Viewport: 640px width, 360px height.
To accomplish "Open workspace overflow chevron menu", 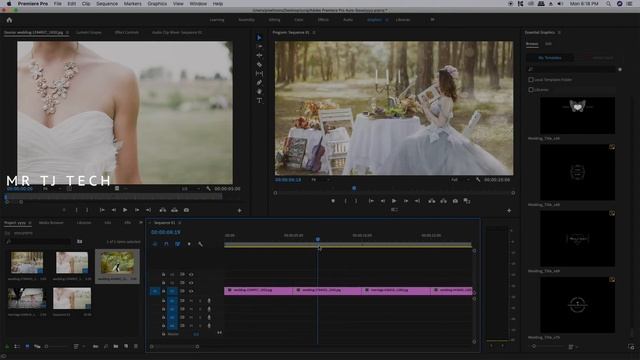I will click(432, 20).
